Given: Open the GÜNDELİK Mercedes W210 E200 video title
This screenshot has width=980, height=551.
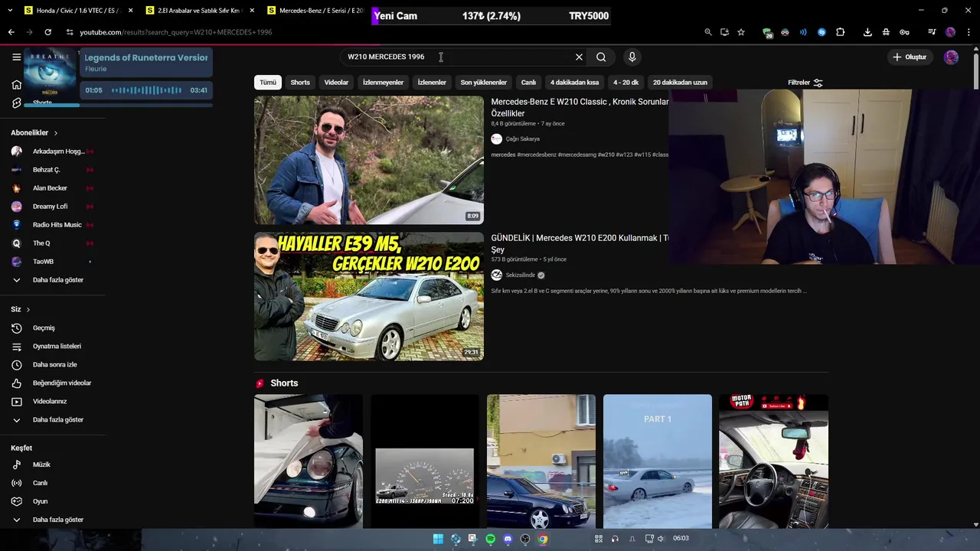Looking at the screenshot, I should point(580,243).
